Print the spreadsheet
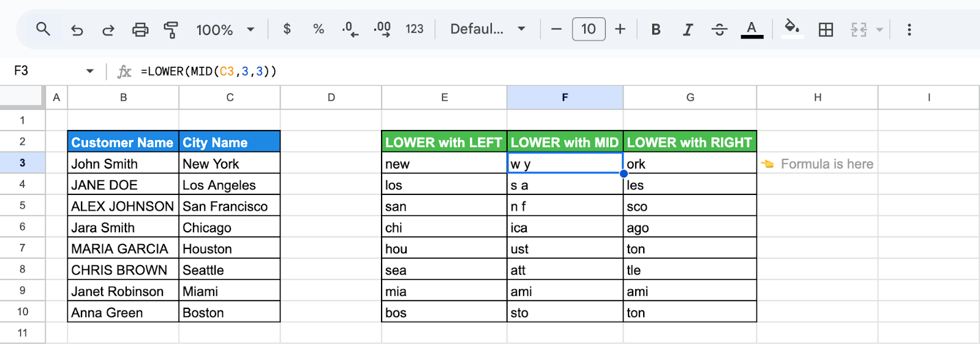This screenshot has width=980, height=344. coord(140,29)
